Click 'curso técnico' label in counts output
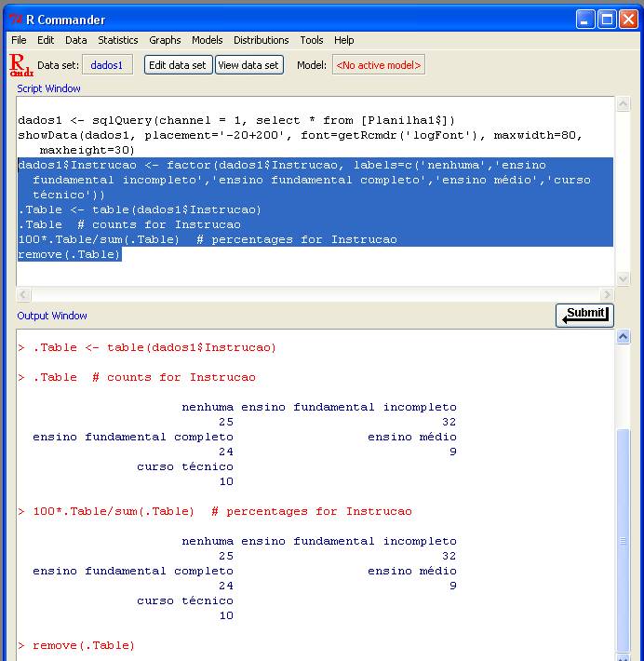Image resolution: width=644 pixels, height=661 pixels. [184, 466]
